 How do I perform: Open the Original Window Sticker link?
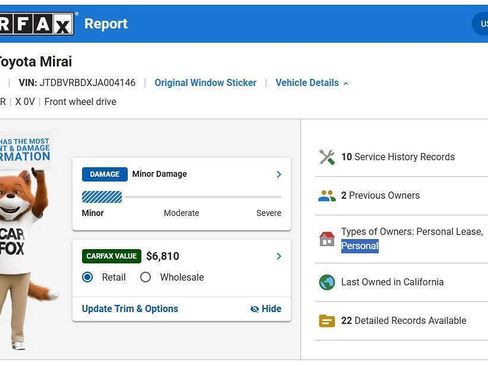point(205,83)
